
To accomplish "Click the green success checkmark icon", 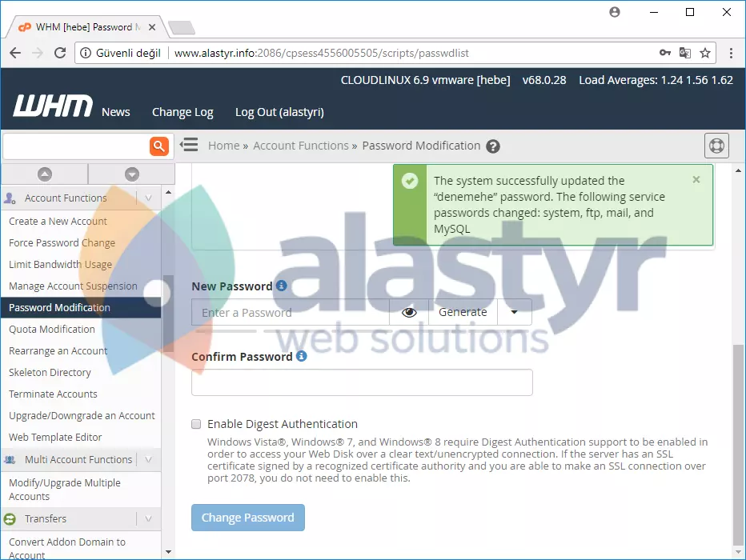I will click(410, 181).
